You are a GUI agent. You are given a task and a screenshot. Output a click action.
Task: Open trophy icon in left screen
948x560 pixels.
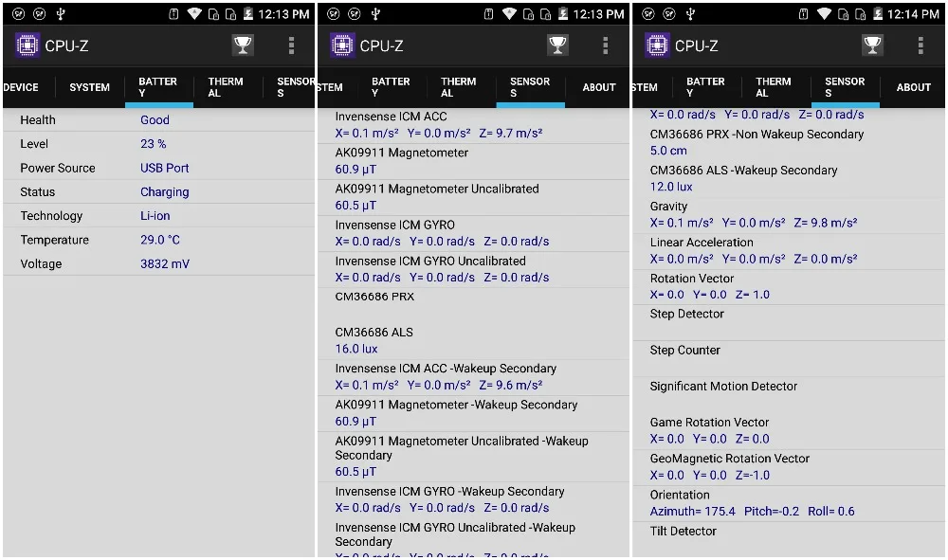tap(243, 45)
